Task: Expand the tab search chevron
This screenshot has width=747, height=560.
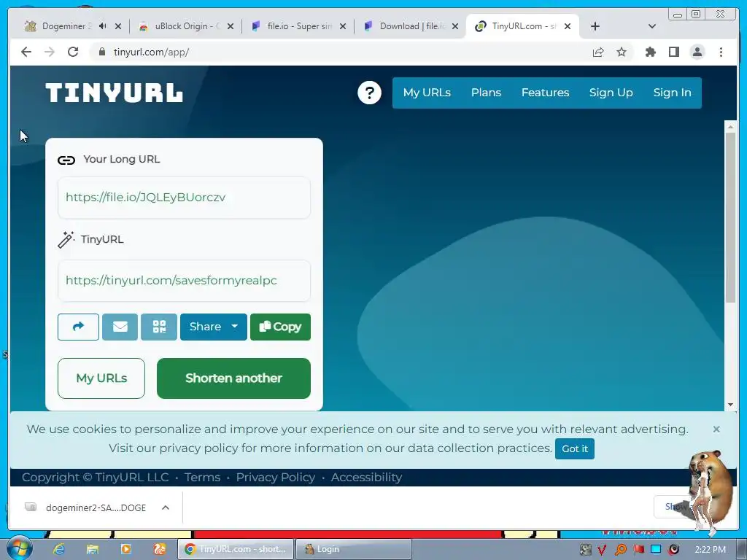Action: click(x=652, y=26)
